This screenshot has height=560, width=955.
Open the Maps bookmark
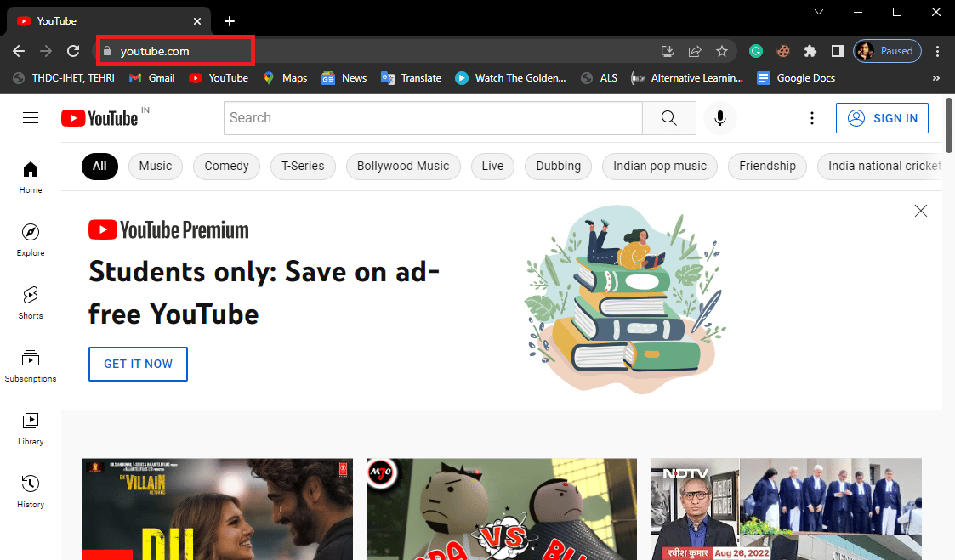pyautogui.click(x=285, y=78)
